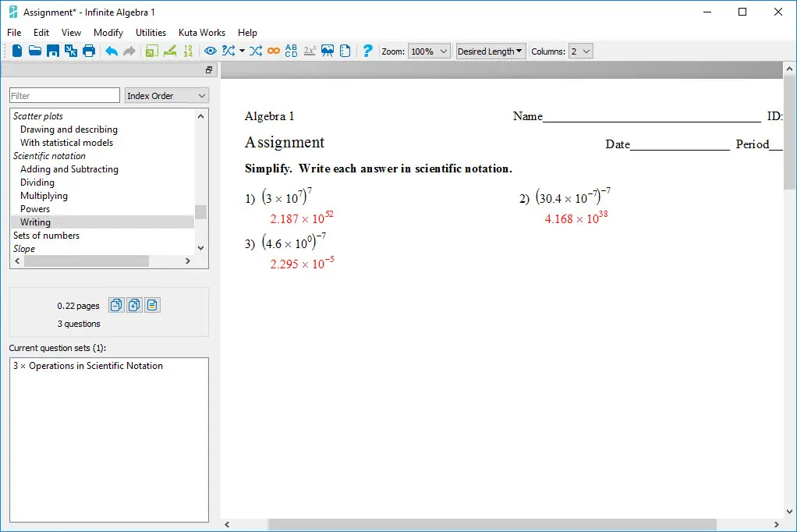Click the AB CD multiple choice icon

pos(291,51)
